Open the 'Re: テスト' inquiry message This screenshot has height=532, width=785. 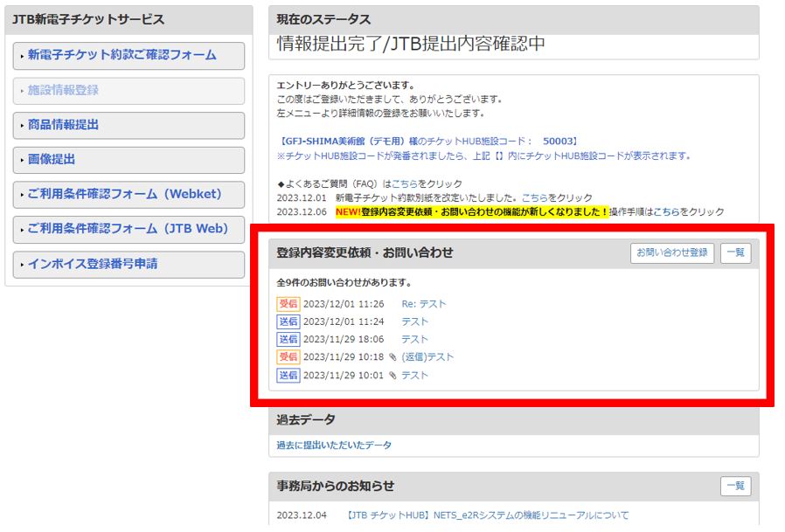(423, 304)
